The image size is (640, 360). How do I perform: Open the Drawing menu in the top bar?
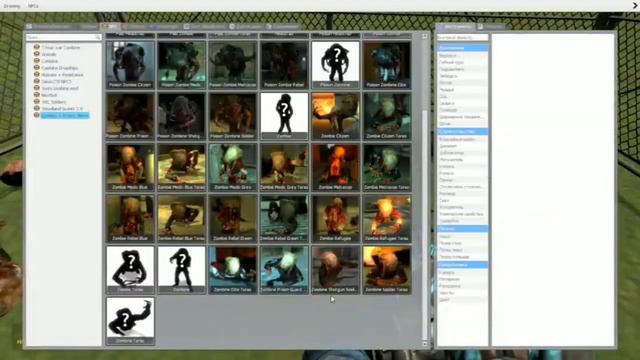(12, 6)
